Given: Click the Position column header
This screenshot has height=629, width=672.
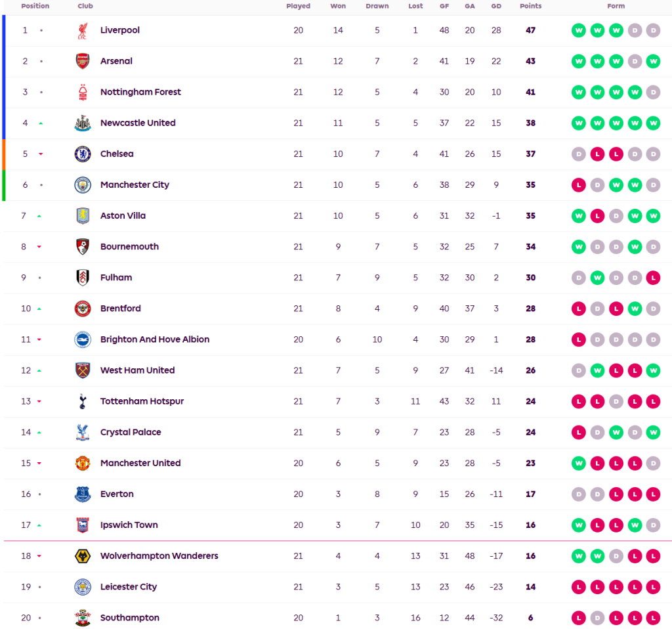Looking at the screenshot, I should 35,6.
